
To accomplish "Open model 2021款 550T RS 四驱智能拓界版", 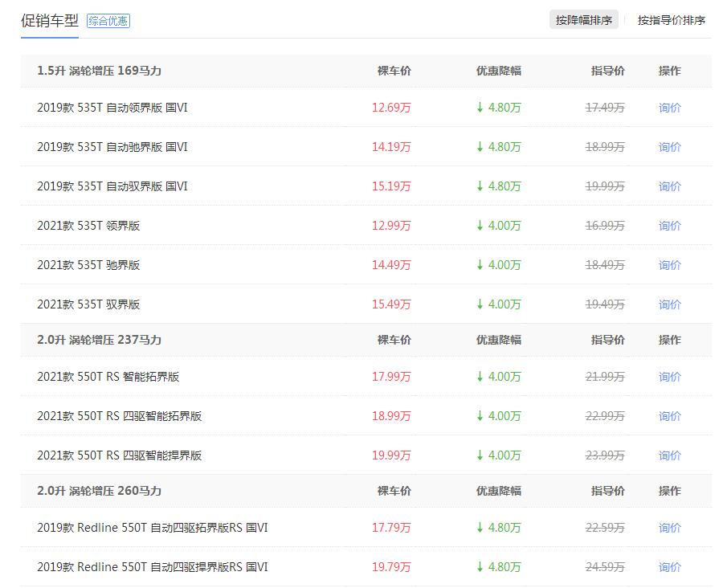I will (120, 416).
